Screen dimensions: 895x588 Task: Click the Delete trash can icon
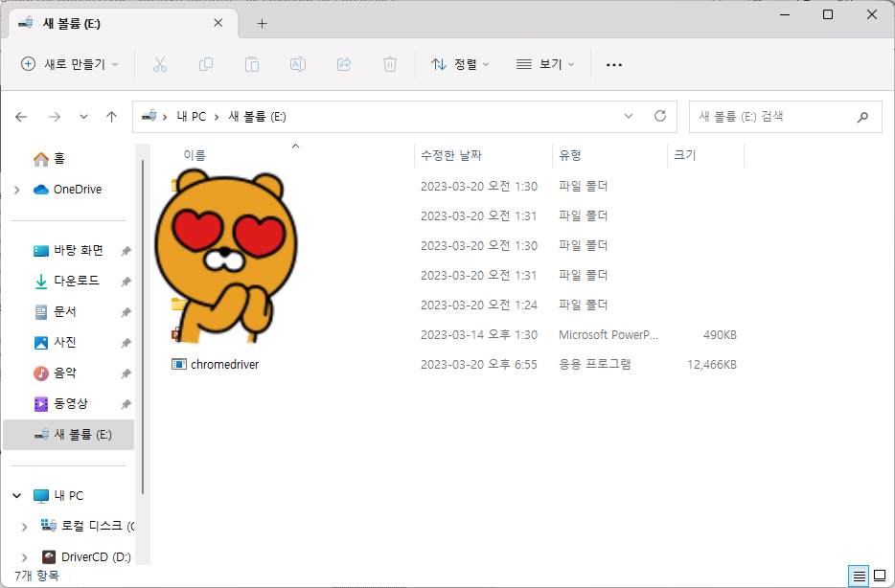pyautogui.click(x=390, y=64)
